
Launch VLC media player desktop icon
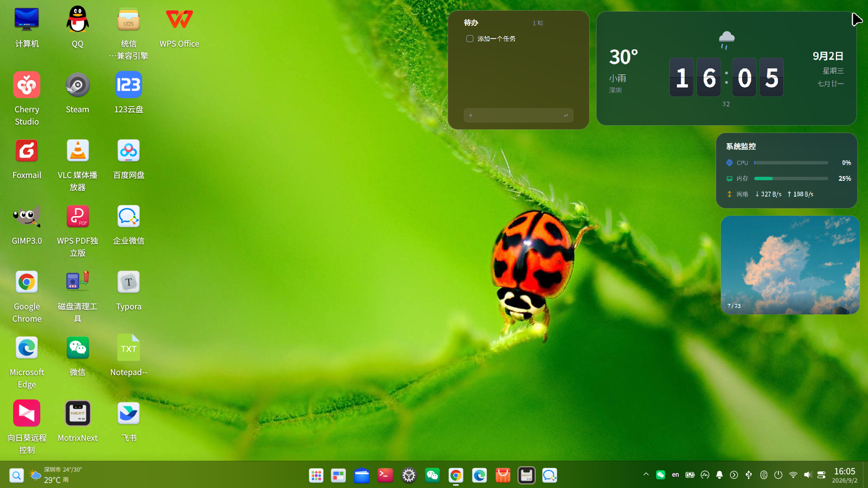tap(77, 164)
